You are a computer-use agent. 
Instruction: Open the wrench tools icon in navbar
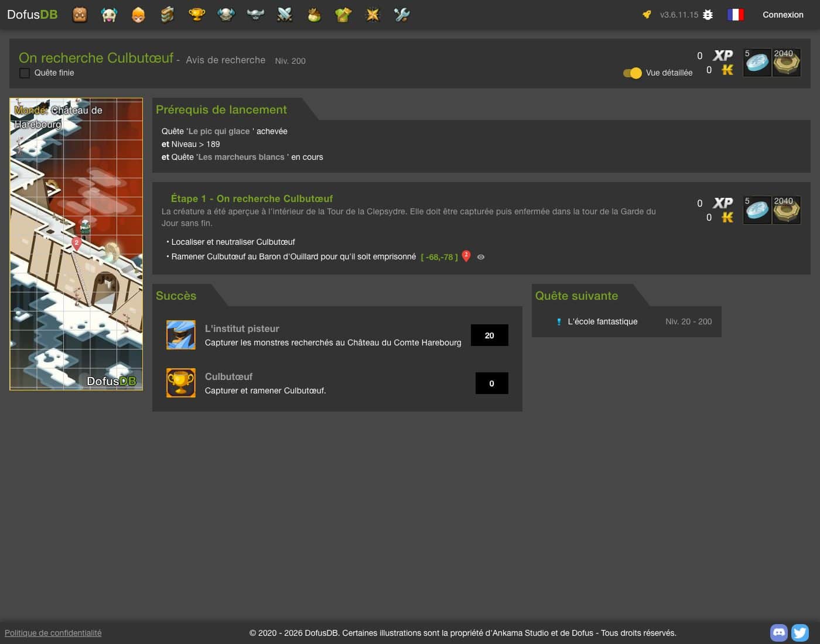402,15
